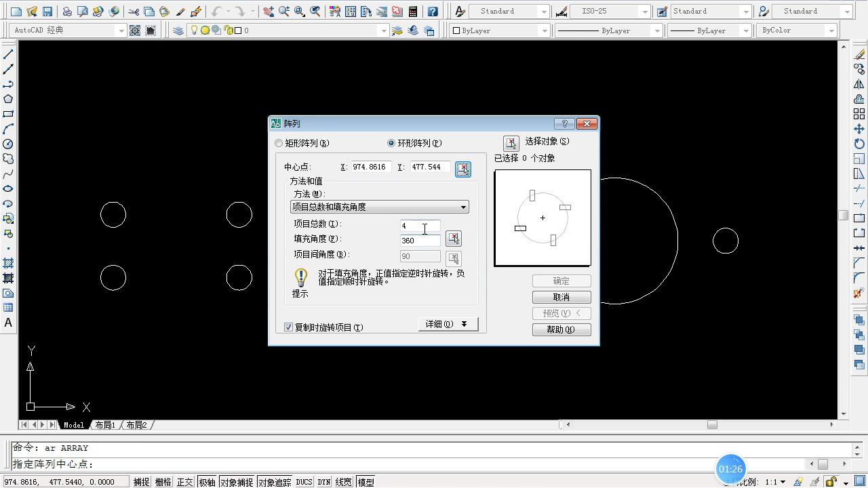Click the 选择对象 pick button
The height and width of the screenshot is (488, 868).
click(x=511, y=142)
